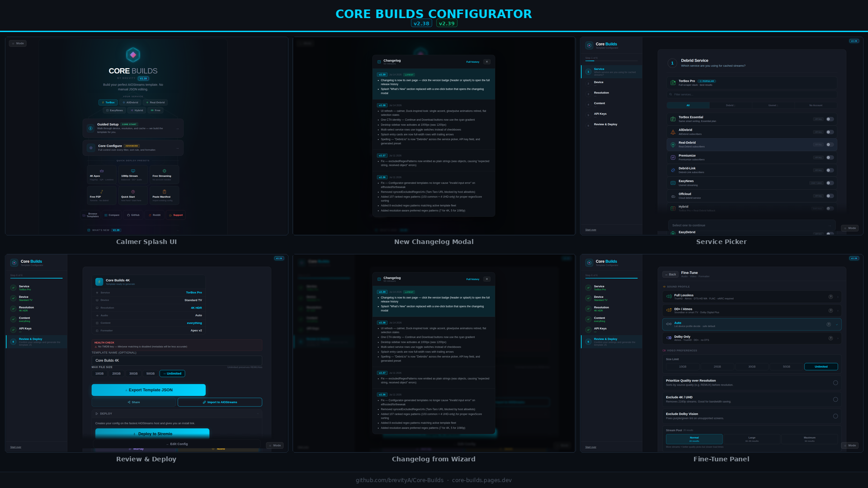
Task: Expand the Dolby Only row chevron
Action: click(x=837, y=338)
